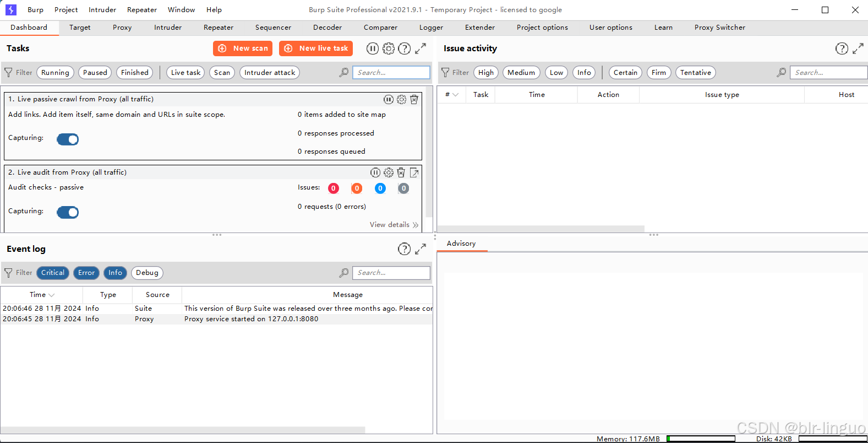
Task: Click the Tasks search magnifier icon
Action: click(x=344, y=72)
